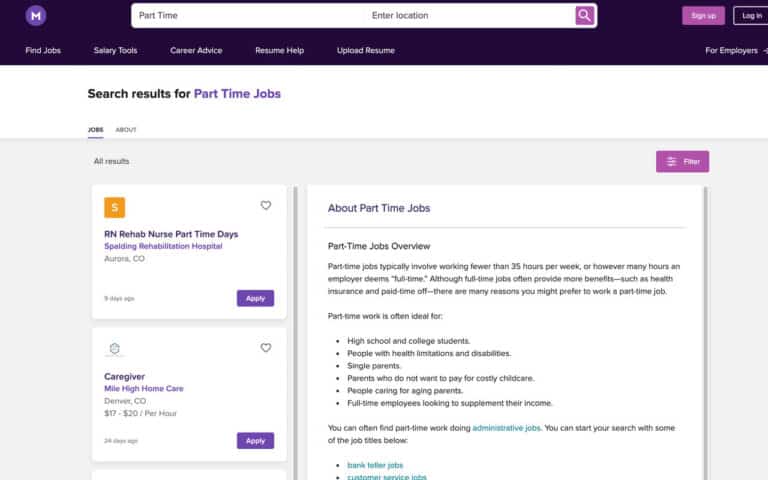Switch to the ABOUT tab
768x480 pixels.
[126, 130]
